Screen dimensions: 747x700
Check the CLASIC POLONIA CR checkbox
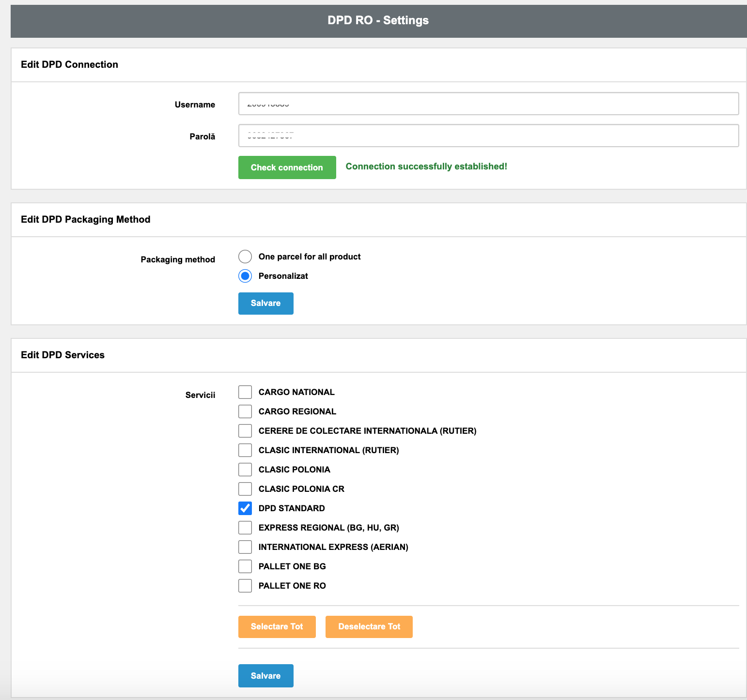[x=245, y=489]
